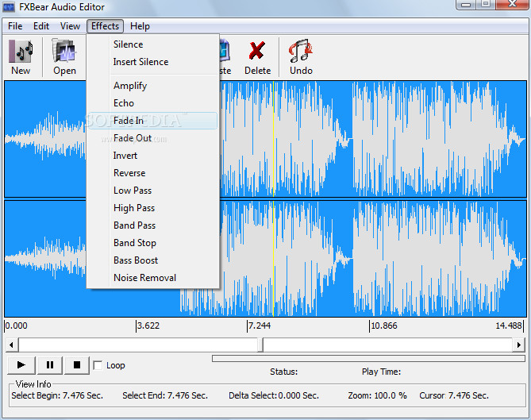This screenshot has height=420, width=531.
Task: Click the Play Time: label
Action: pyautogui.click(x=381, y=372)
